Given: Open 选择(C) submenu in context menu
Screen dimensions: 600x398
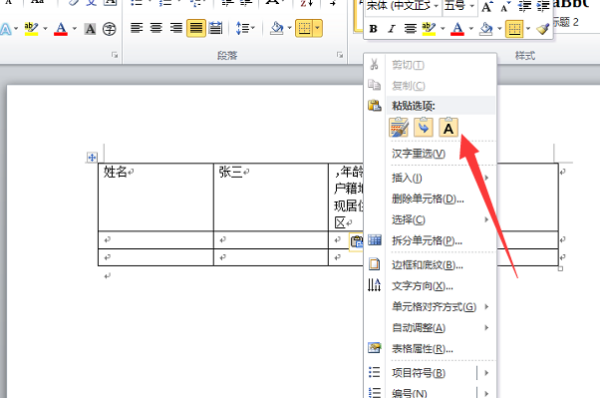Looking at the screenshot, I should click(x=440, y=220).
